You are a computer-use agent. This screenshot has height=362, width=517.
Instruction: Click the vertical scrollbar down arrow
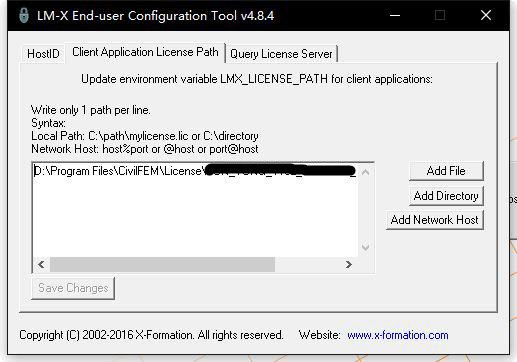click(x=366, y=248)
